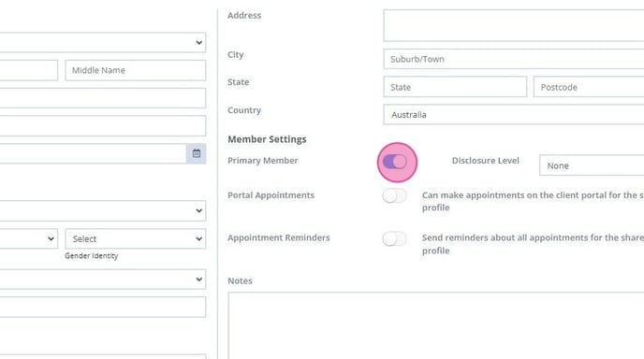Click the State input field

click(x=455, y=87)
